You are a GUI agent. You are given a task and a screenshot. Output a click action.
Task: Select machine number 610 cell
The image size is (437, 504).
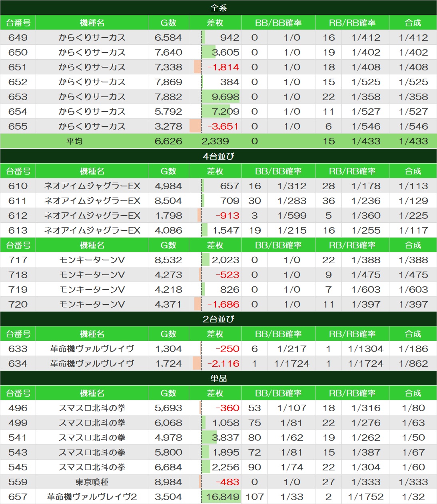[x=18, y=186]
